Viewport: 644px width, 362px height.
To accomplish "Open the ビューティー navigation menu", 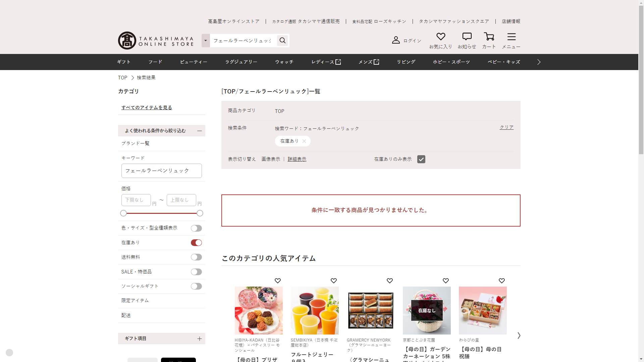I will (x=194, y=62).
